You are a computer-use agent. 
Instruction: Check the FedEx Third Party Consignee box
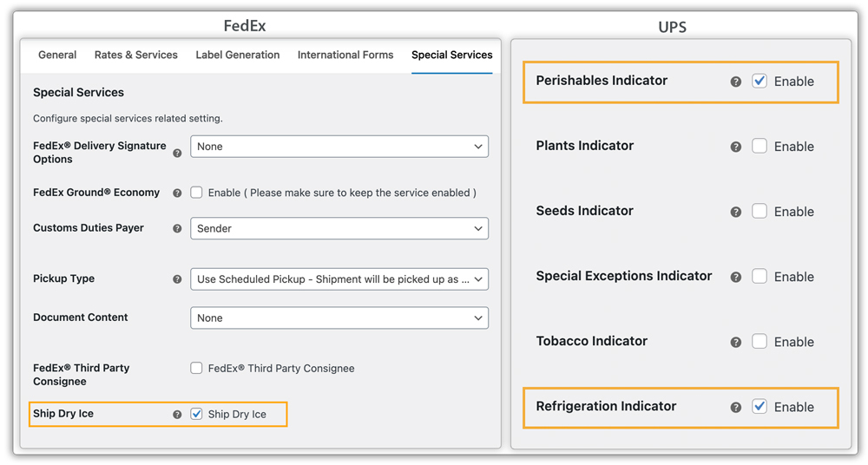(196, 368)
